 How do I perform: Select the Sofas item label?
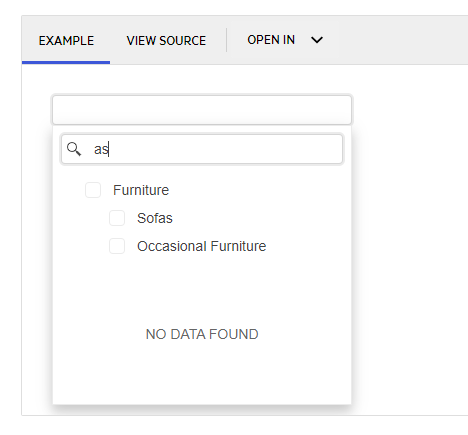coord(155,218)
